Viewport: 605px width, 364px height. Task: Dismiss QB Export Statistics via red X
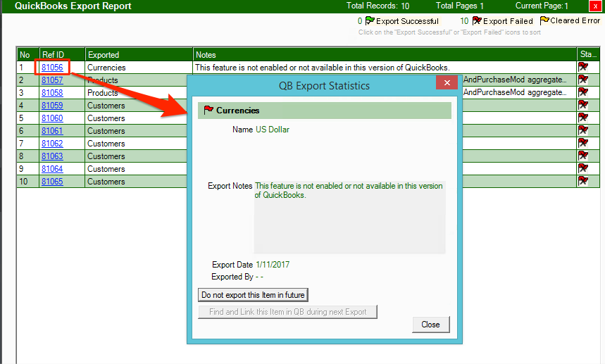point(447,82)
